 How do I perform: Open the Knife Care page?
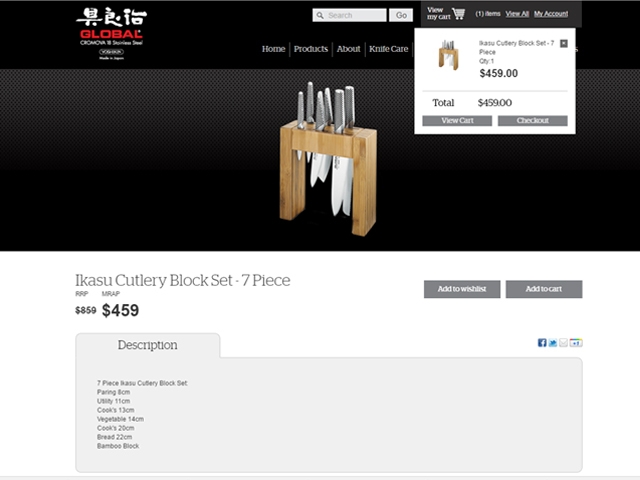389,49
